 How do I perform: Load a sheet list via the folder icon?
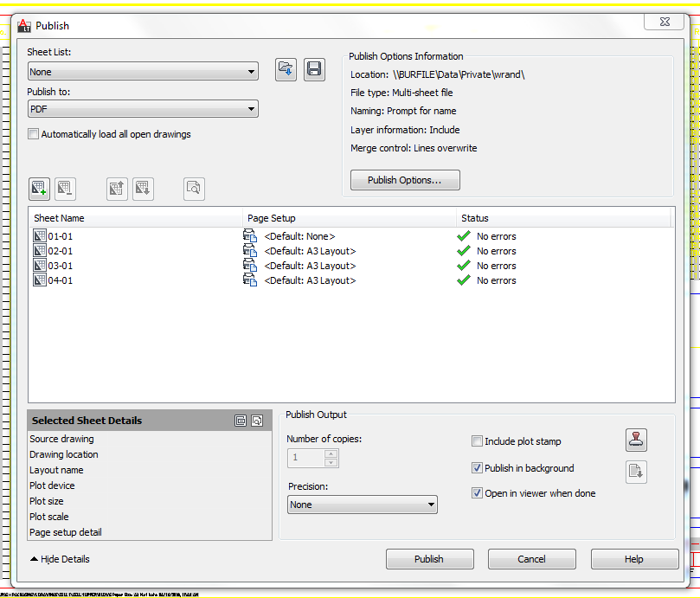(286, 70)
